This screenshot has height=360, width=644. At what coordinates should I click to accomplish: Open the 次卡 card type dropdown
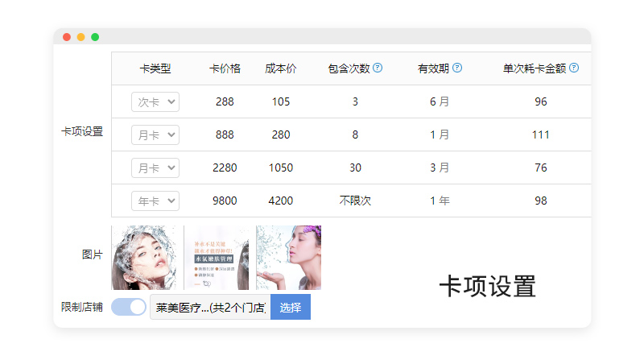coord(155,101)
